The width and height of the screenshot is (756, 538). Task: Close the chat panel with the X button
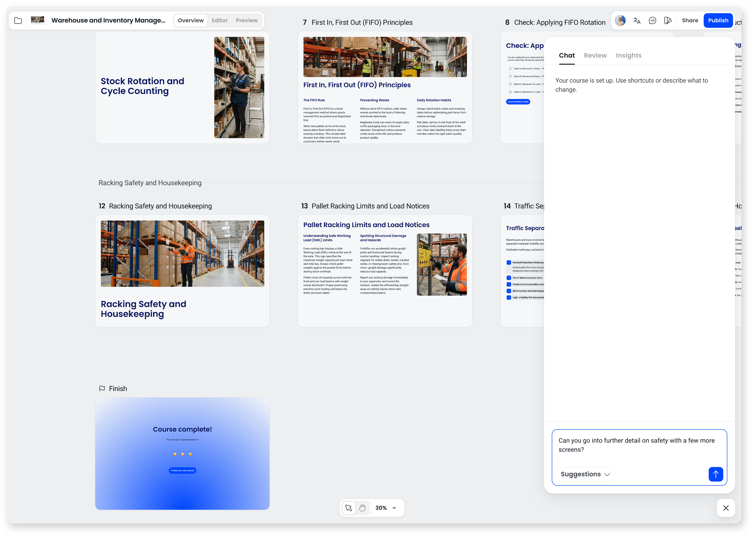point(726,508)
